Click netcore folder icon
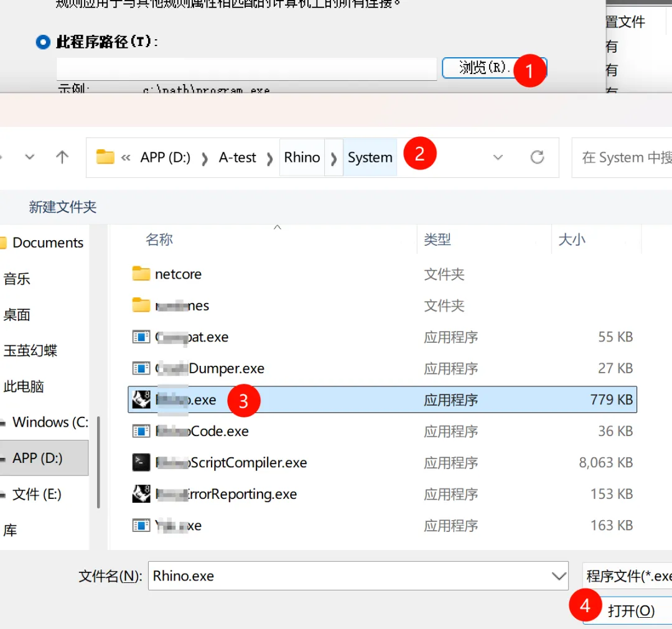The height and width of the screenshot is (629, 672). [141, 273]
